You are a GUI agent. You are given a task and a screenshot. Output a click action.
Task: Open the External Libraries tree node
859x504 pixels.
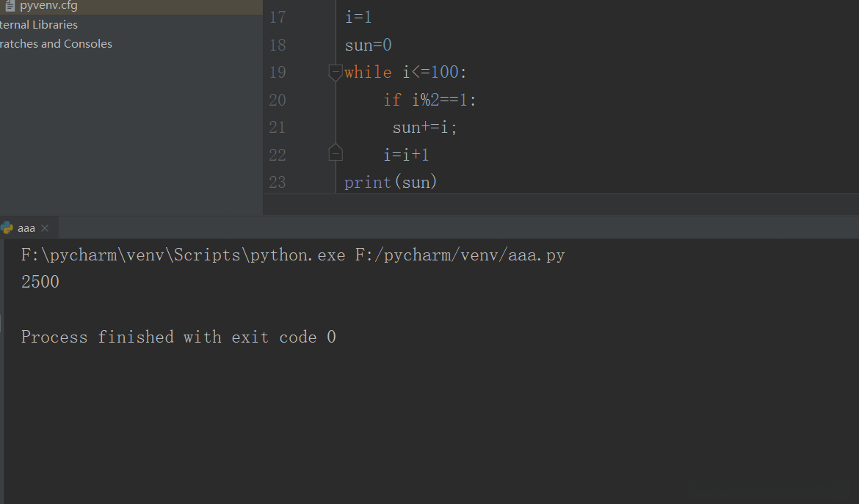pos(39,25)
